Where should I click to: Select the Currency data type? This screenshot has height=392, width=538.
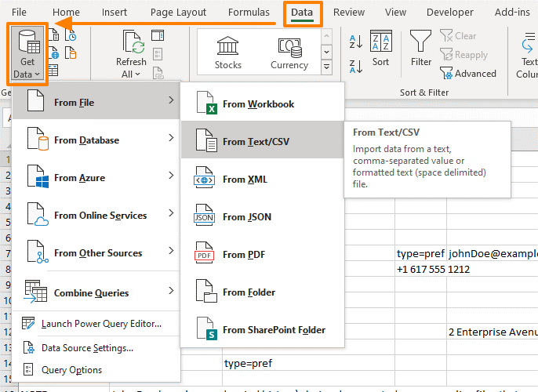[x=289, y=53]
